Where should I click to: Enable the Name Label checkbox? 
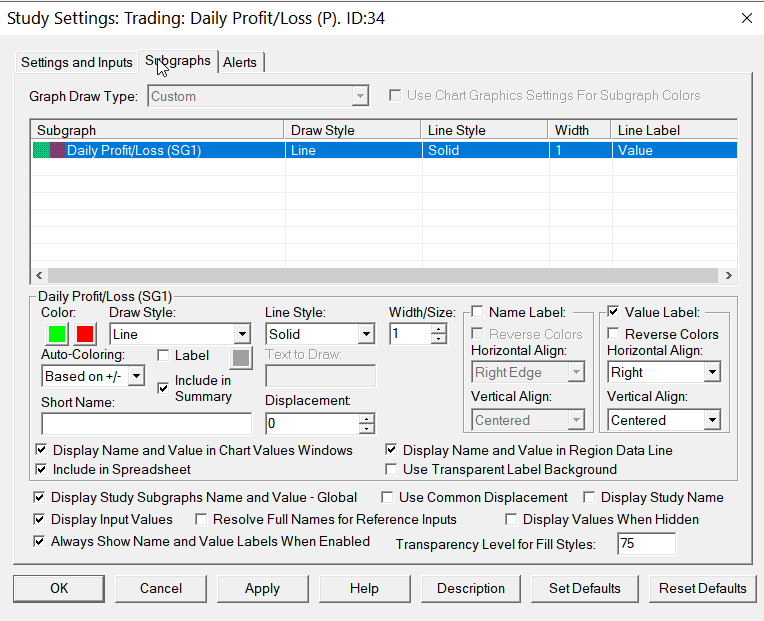(477, 312)
